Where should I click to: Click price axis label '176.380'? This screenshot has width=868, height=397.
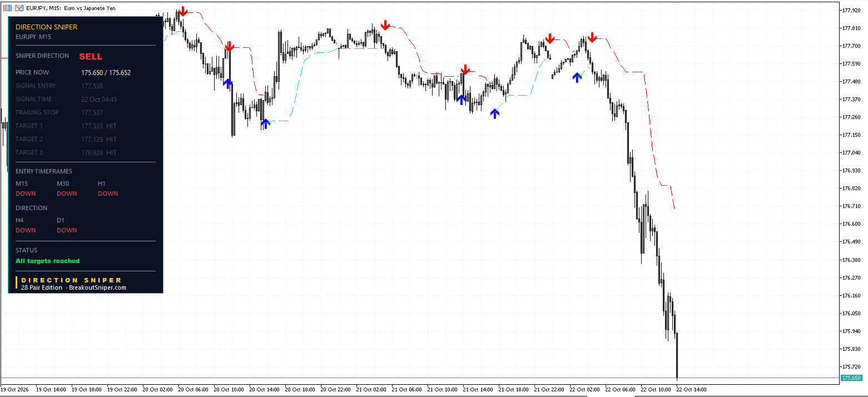pyautogui.click(x=852, y=260)
